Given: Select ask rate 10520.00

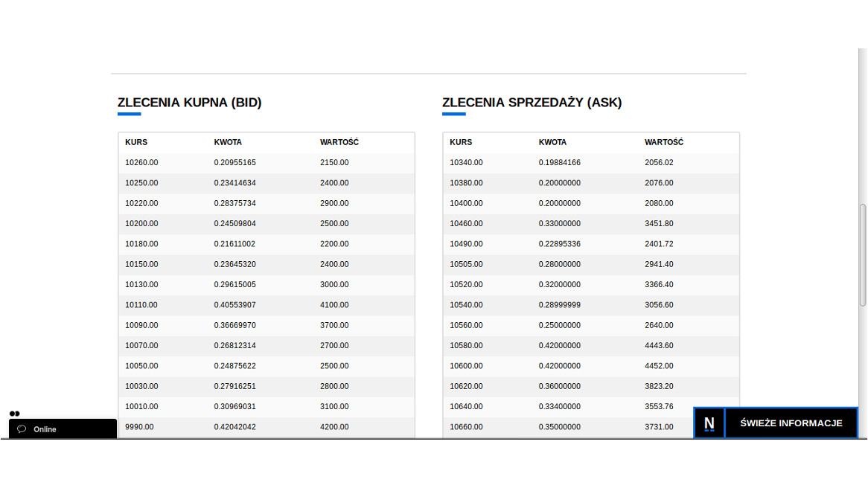Looking at the screenshot, I should tap(466, 284).
